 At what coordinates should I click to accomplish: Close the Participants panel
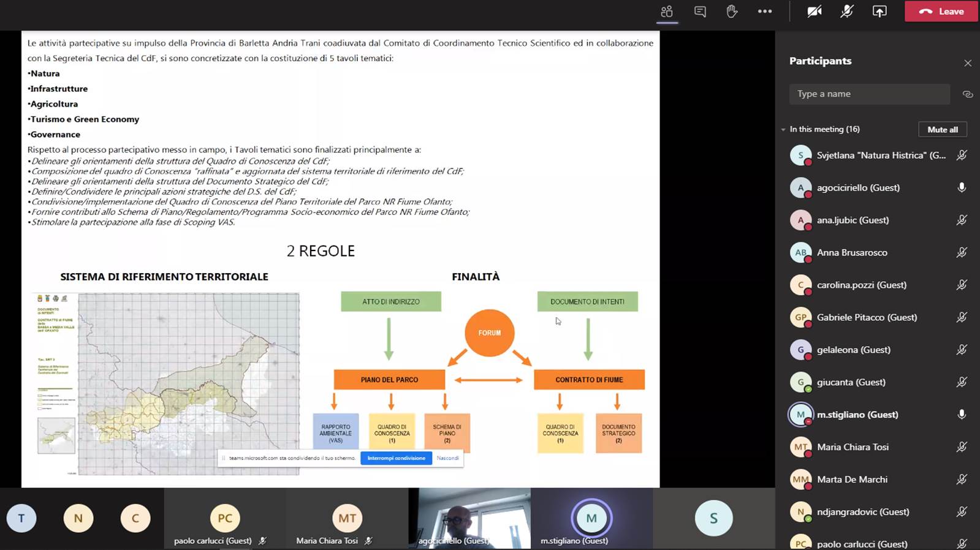point(967,63)
